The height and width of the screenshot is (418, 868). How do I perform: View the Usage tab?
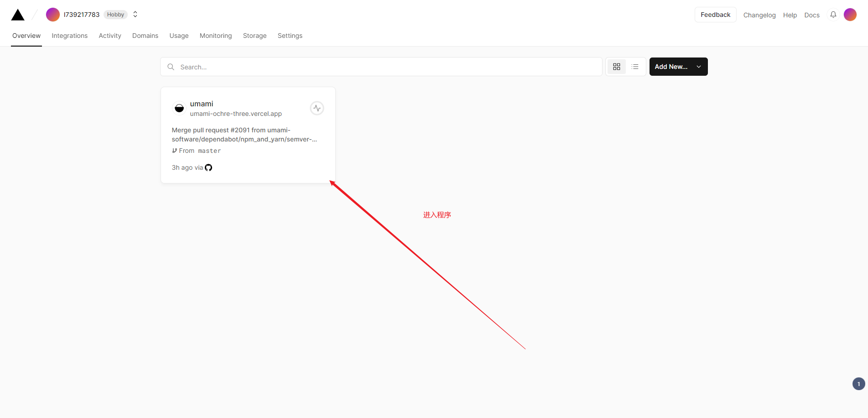point(179,36)
